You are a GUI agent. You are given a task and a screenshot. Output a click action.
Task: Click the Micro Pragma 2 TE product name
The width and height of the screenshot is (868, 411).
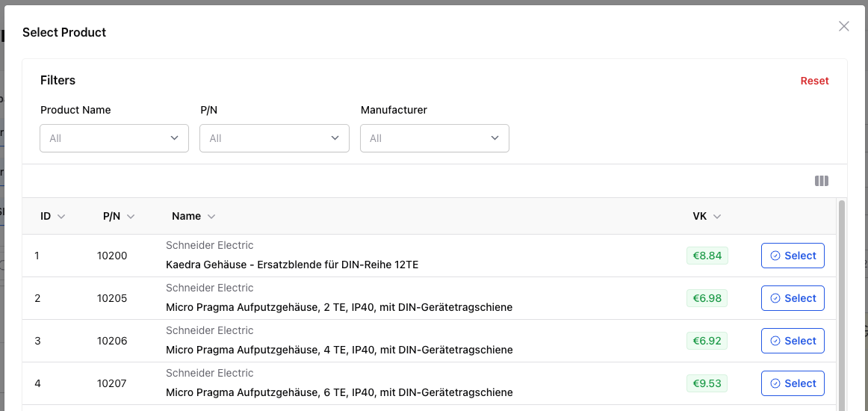click(x=338, y=307)
